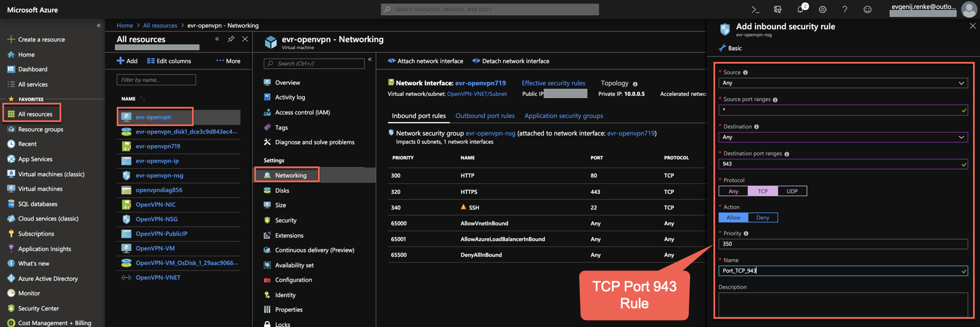Open App Services icon in sidebar
This screenshot has height=327, width=980.
click(11, 159)
